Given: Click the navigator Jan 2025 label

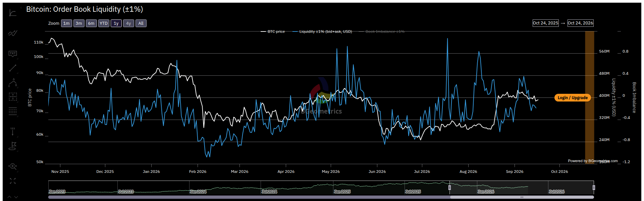Looking at the screenshot, I should pyautogui.click(x=342, y=192).
